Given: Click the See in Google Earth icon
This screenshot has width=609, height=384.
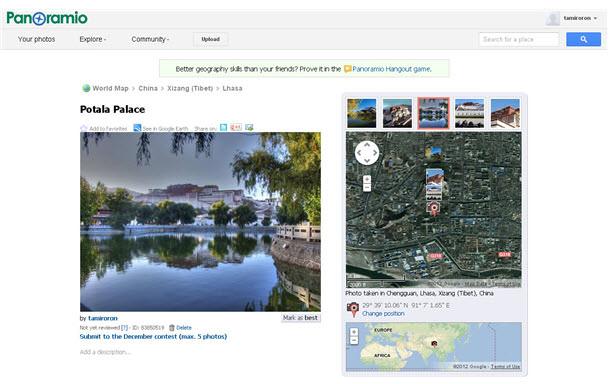Looking at the screenshot, I should pos(137,128).
